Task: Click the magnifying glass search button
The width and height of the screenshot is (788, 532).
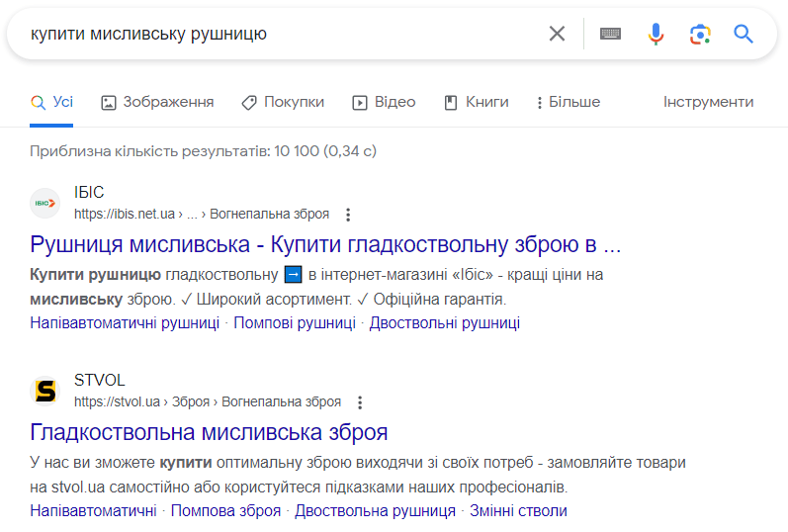Action: [x=744, y=34]
